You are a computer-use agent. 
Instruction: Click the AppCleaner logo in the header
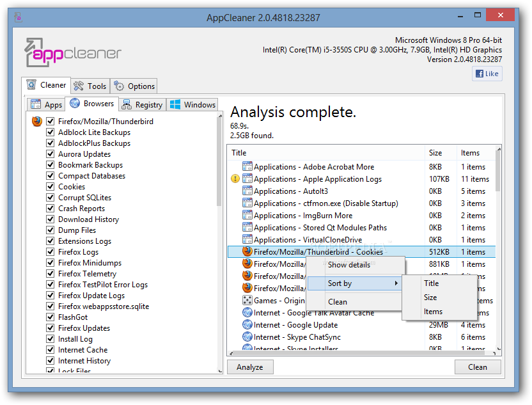point(73,52)
